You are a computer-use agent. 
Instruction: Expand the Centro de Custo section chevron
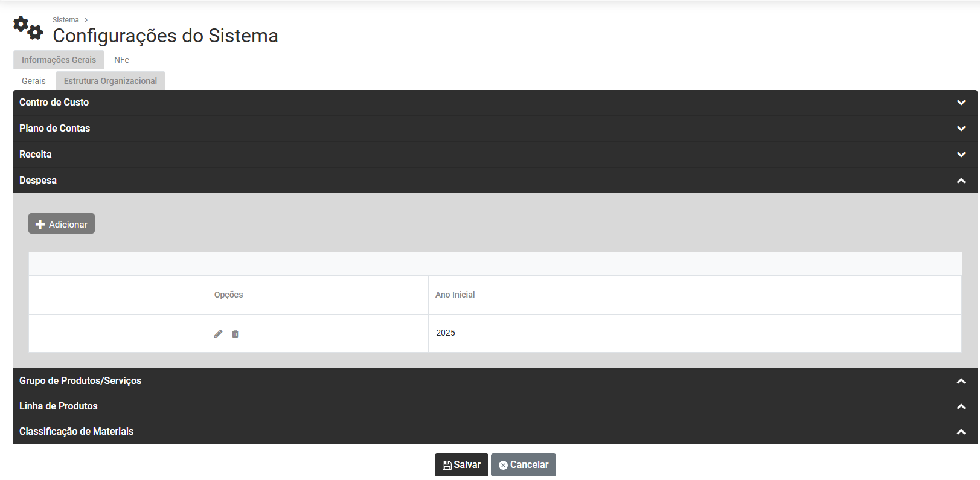[961, 103]
